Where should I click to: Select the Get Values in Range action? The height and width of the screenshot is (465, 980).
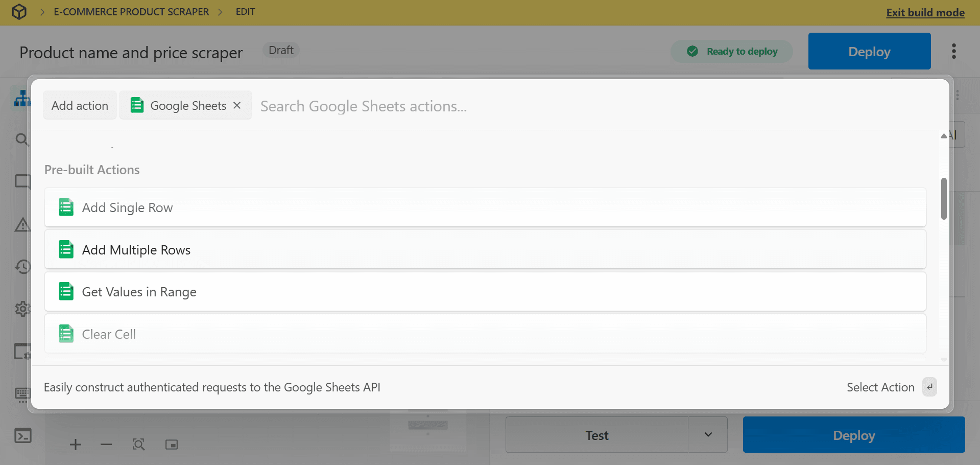click(485, 292)
